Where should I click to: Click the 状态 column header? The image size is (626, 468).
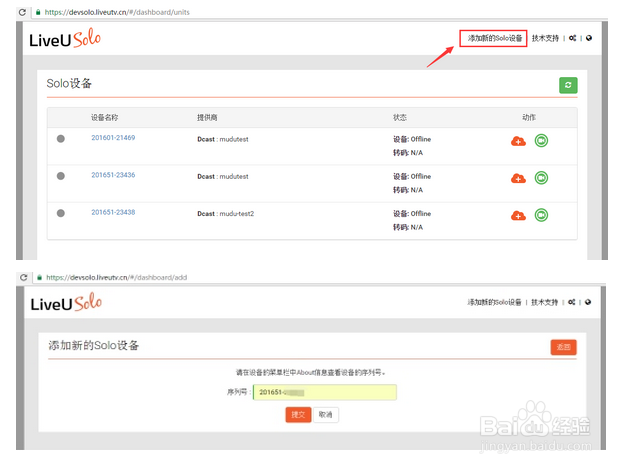[x=400, y=117]
